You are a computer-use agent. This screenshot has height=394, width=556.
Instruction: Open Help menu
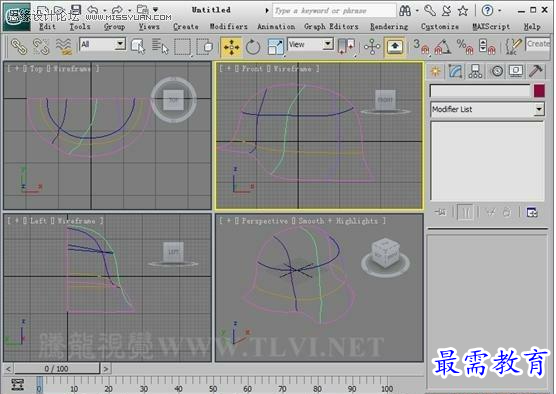click(x=532, y=27)
